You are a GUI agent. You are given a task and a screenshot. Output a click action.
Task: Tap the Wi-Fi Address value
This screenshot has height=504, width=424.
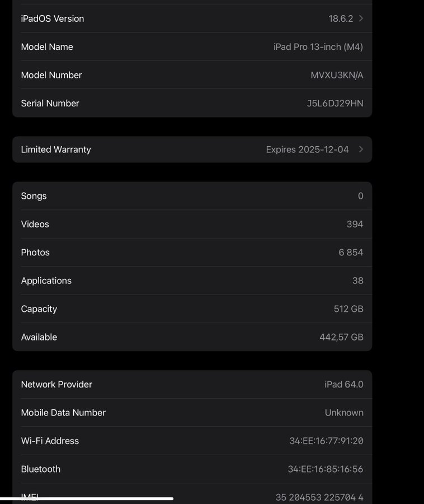click(x=326, y=441)
